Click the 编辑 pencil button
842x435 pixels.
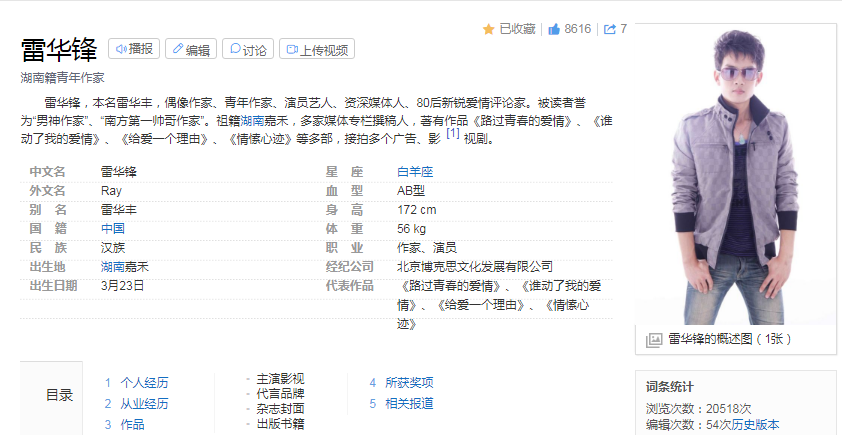(190, 49)
